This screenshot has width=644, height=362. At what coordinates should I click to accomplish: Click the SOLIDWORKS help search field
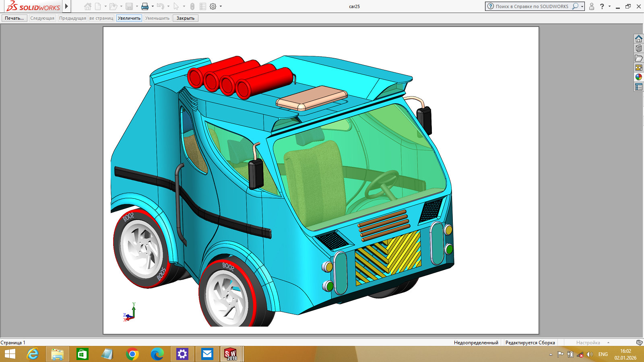[531, 6]
